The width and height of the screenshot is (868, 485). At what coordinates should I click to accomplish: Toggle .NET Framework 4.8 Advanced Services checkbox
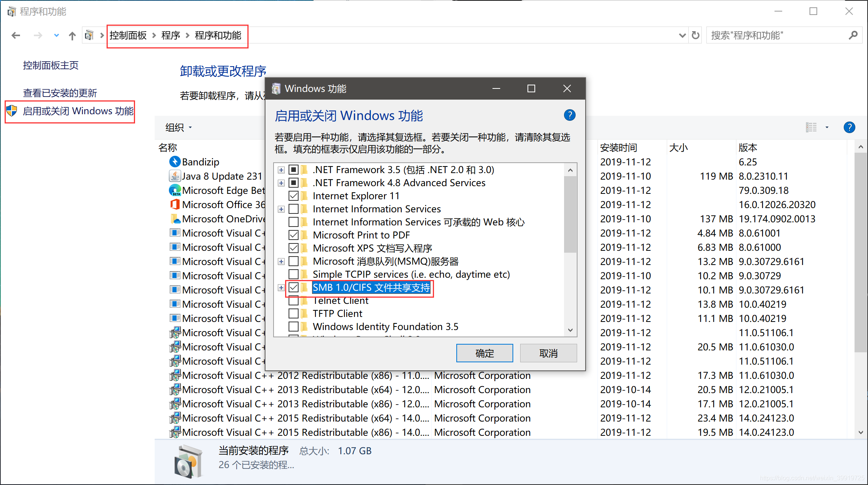click(x=294, y=183)
